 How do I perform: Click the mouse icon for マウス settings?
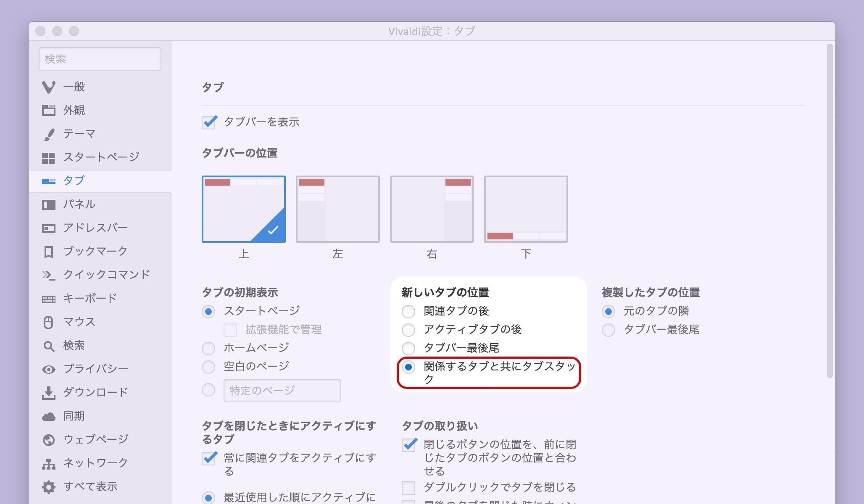pyautogui.click(x=49, y=322)
